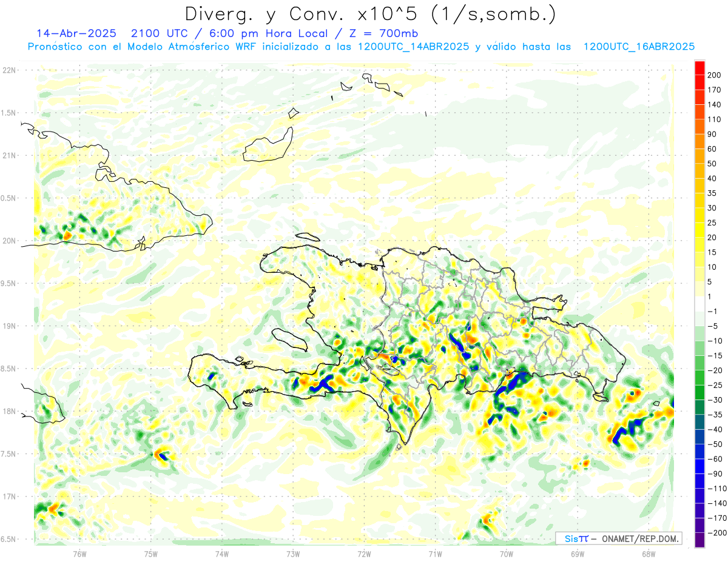Click the positive 1 color scale label
The width and height of the screenshot is (728, 562).
point(710,296)
